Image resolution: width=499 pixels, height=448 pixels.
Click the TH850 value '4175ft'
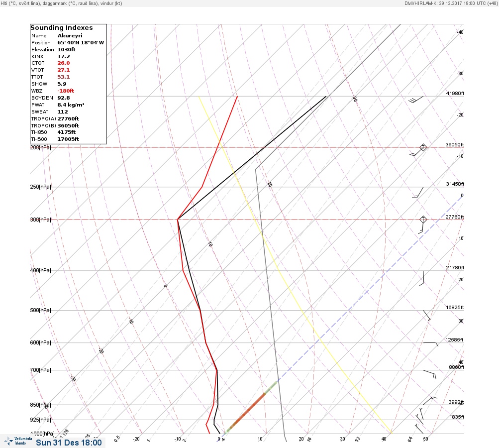coord(66,132)
